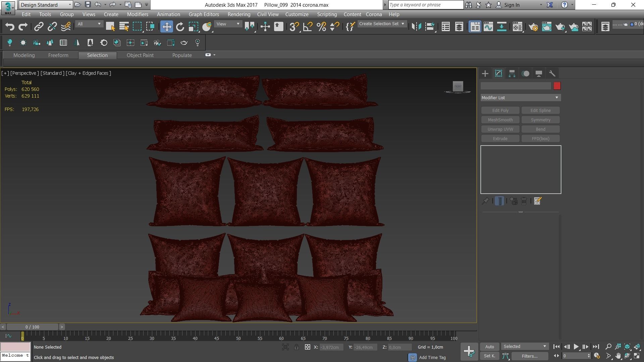Image resolution: width=644 pixels, height=362 pixels.
Task: Expand the Sign In dropdown arrow
Action: tap(541, 5)
